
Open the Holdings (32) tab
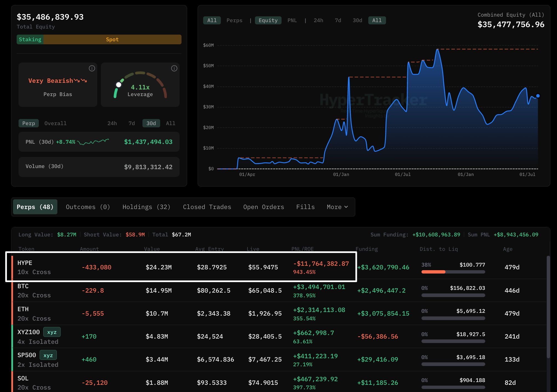pyautogui.click(x=146, y=207)
